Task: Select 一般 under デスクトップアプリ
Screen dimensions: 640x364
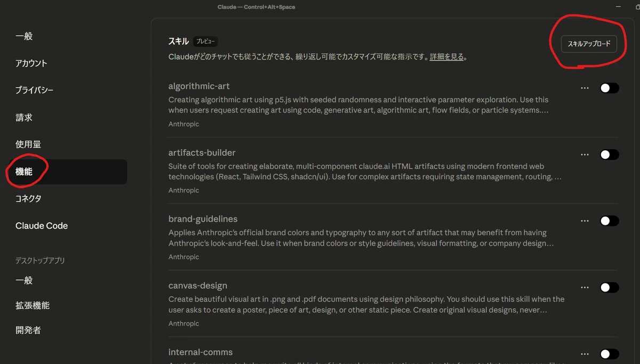Action: pos(24,280)
